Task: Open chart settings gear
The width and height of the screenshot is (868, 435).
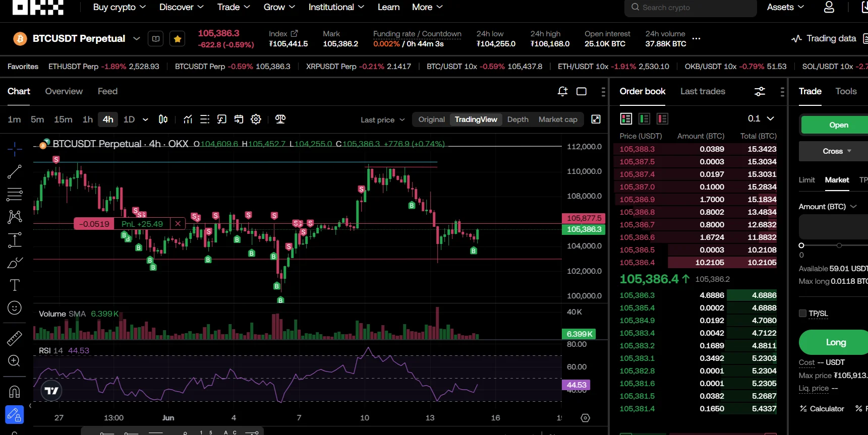Action: tap(256, 119)
